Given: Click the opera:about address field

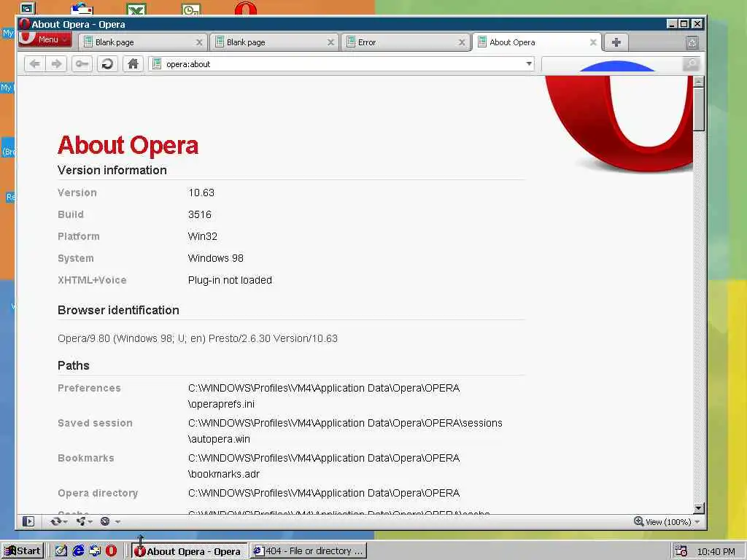Looking at the screenshot, I should point(341,64).
